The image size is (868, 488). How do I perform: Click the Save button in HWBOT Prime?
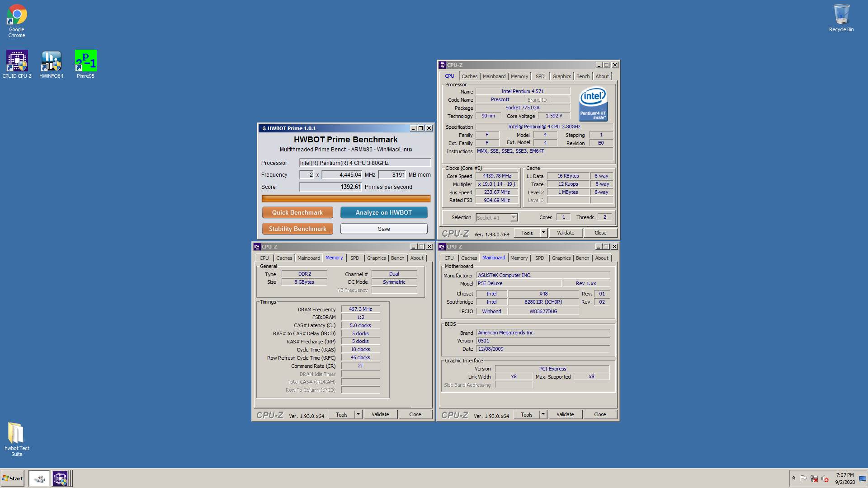[x=384, y=229]
